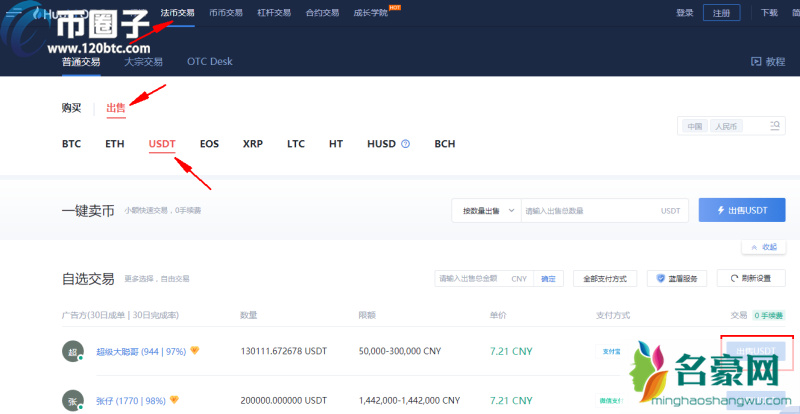Switch to the OTC Desk tab

210,61
